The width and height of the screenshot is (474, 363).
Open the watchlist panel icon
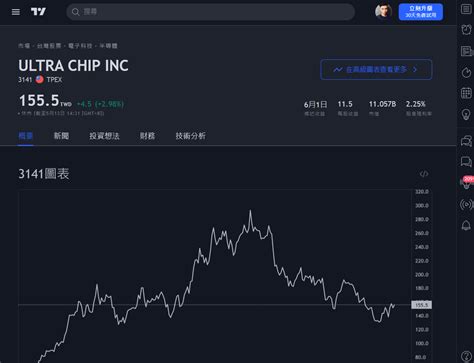(x=466, y=9)
